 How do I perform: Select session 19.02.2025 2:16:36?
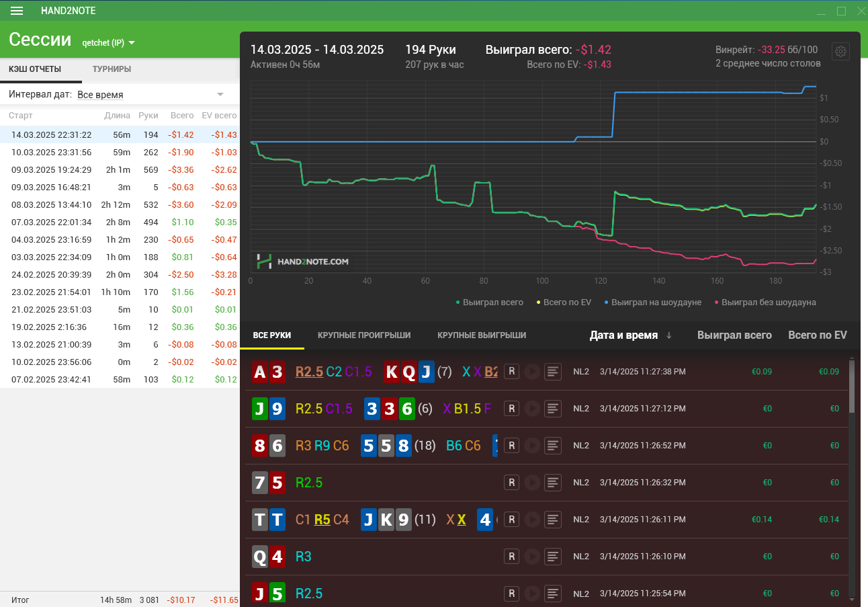[x=120, y=327]
